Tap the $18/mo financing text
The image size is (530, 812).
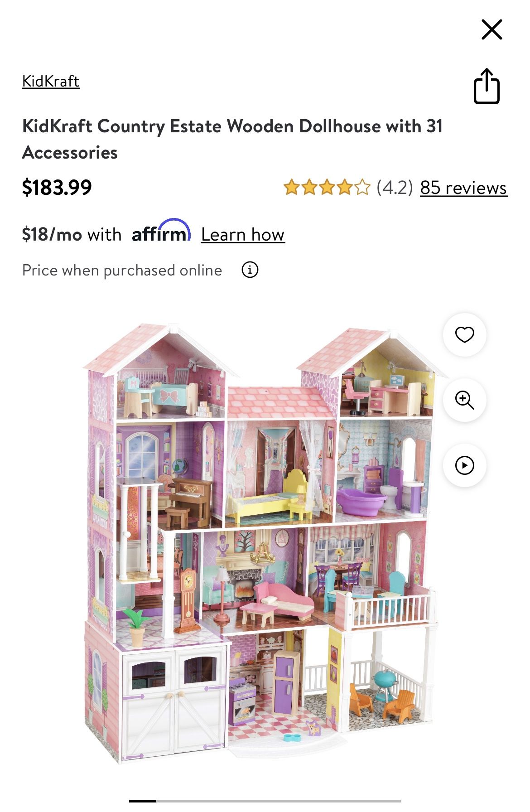(72, 235)
